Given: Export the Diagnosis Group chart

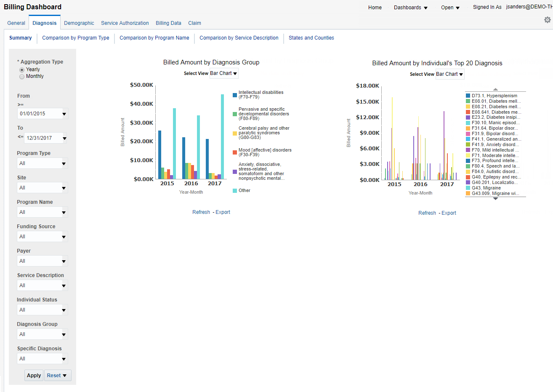Looking at the screenshot, I should 223,212.
